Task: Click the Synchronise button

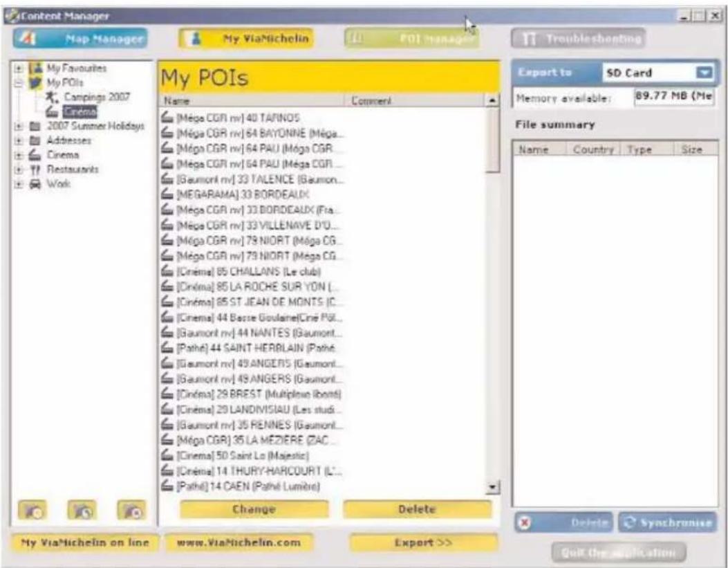Action: 668,523
